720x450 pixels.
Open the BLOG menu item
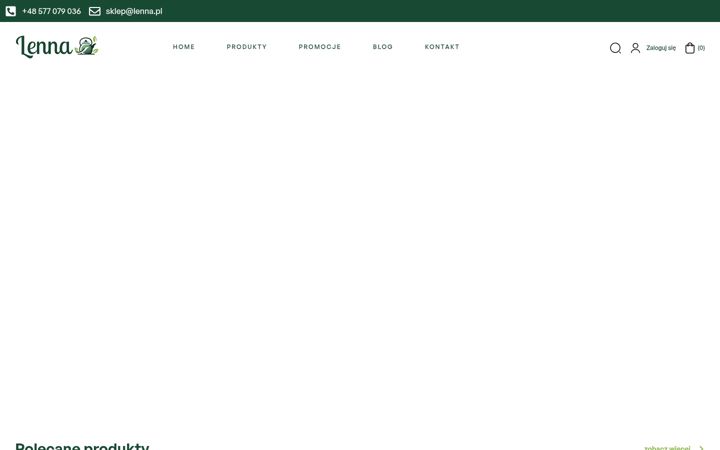click(x=382, y=47)
